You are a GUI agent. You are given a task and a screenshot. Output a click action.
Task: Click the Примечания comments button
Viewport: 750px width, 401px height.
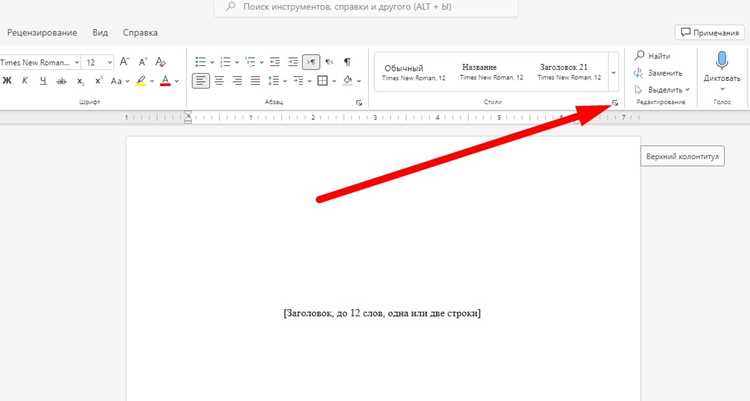click(x=710, y=33)
